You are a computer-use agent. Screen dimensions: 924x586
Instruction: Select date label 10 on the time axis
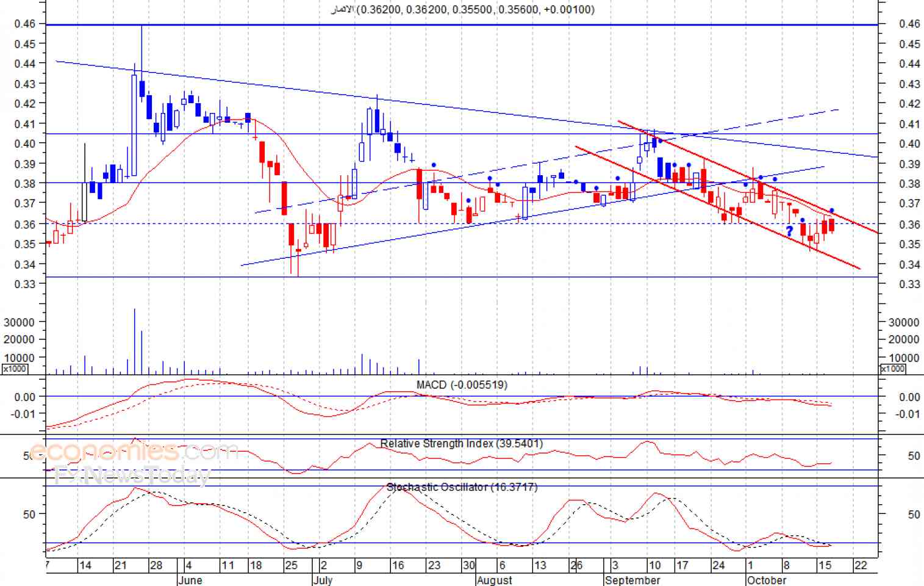pyautogui.click(x=654, y=565)
